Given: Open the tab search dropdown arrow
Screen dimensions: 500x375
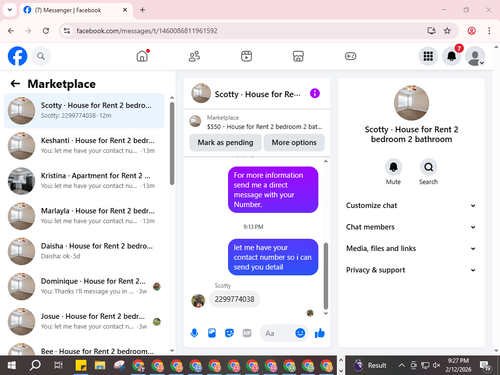Looking at the screenshot, I should coord(10,10).
